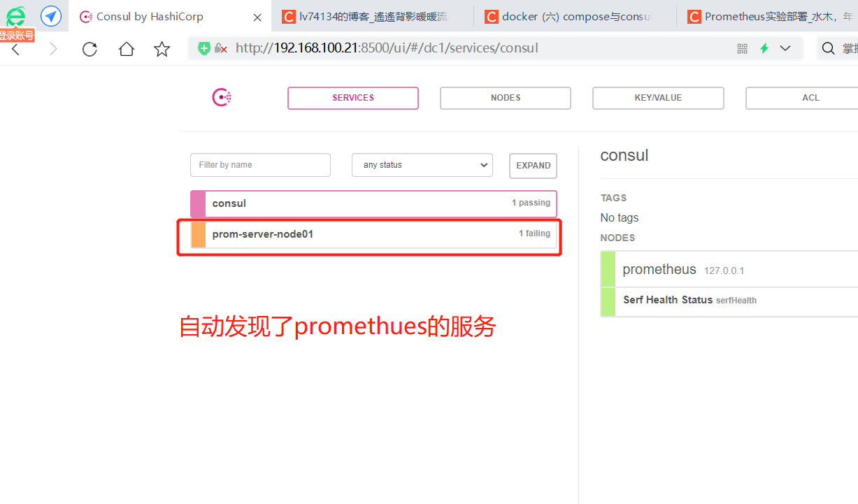The height and width of the screenshot is (504, 858).
Task: Click the Consul logo icon
Action: (x=222, y=98)
